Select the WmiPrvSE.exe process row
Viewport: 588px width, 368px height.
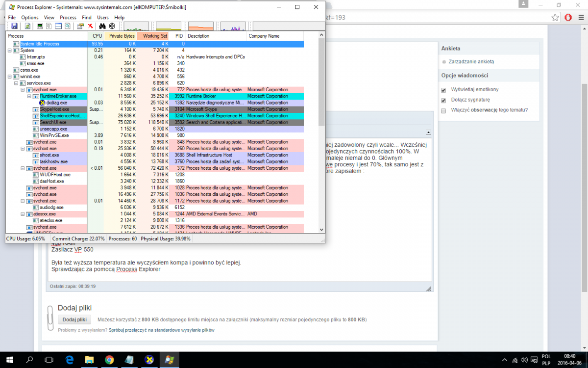click(155, 135)
